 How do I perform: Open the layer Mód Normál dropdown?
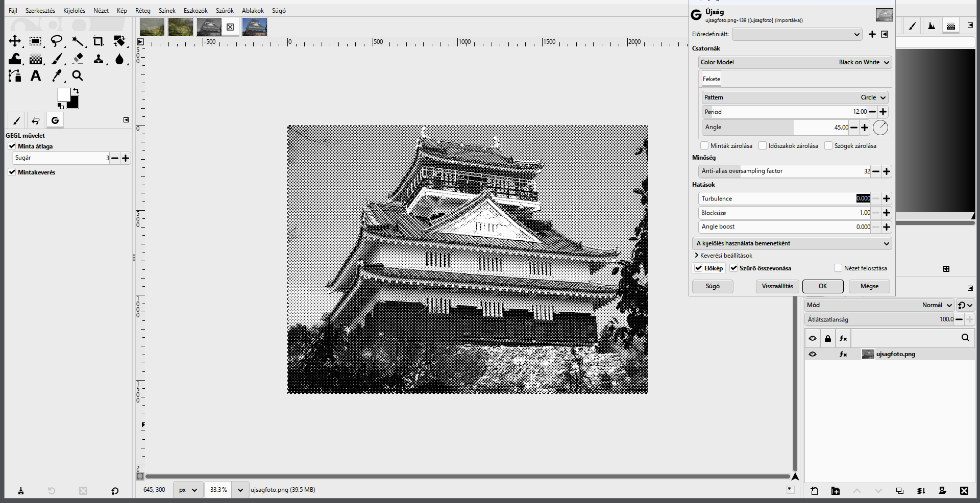coord(879,305)
